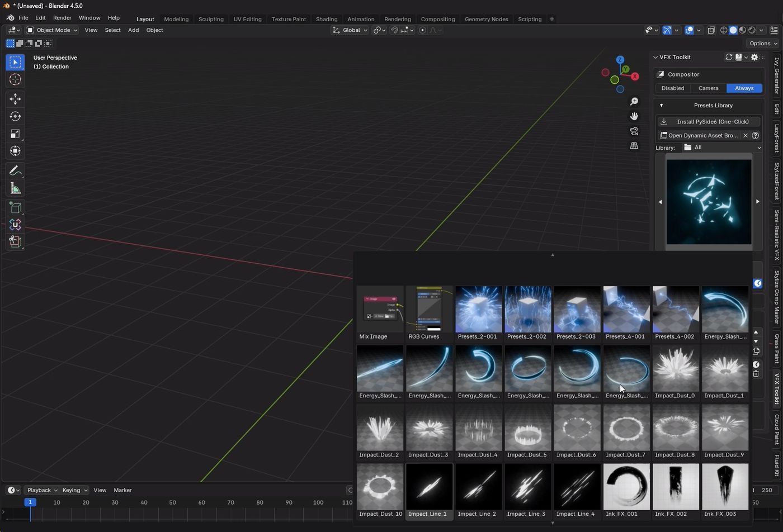Click the red X axis gizmo handle
Viewport: 783px width, 532px height.
635,76
